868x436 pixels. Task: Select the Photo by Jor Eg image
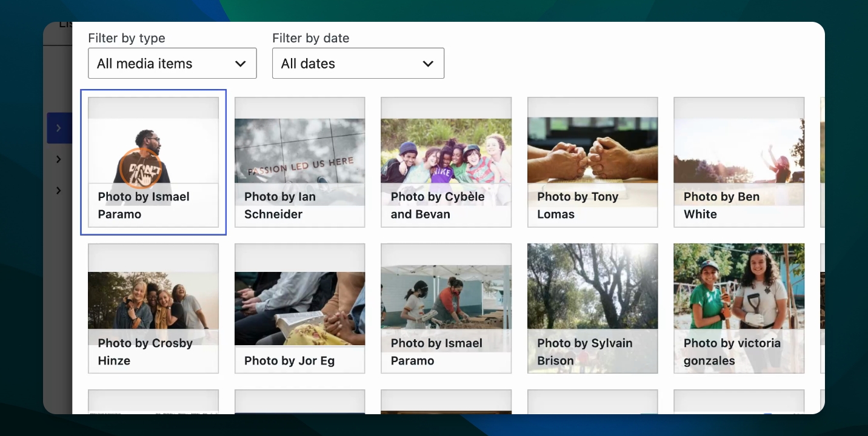(300, 309)
